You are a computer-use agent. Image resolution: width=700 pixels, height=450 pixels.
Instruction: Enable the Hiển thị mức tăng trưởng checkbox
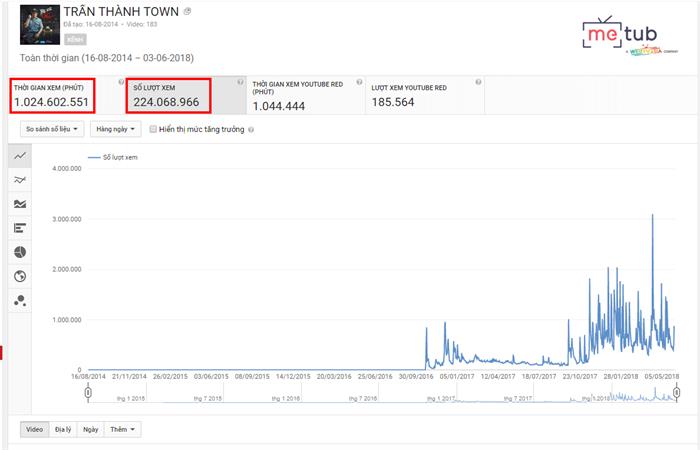[x=153, y=129]
